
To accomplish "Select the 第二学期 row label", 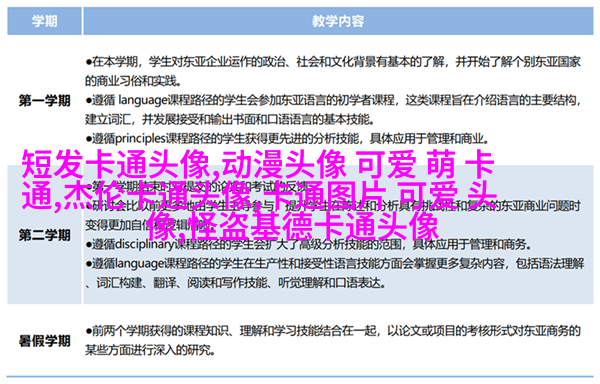I will 44,235.
